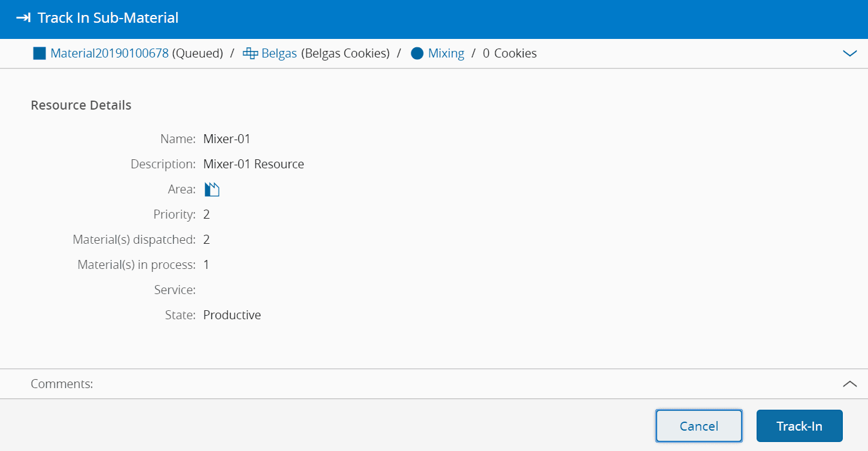868x451 pixels.
Task: Click the Productive state value
Action: [232, 315]
